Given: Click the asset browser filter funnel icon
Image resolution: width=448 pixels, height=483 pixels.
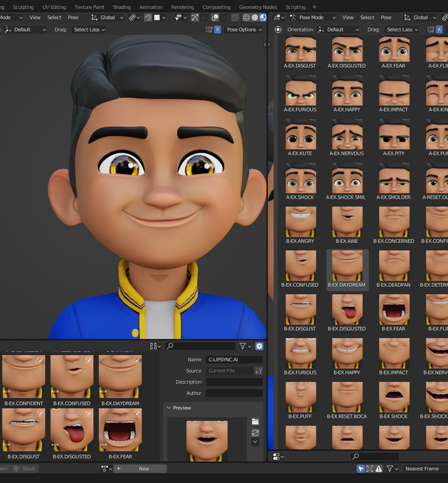Looking at the screenshot, I should (242, 346).
